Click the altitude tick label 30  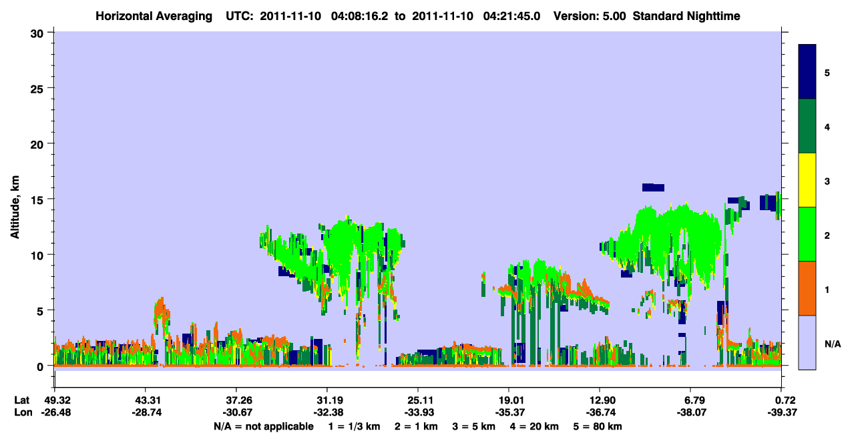[39, 33]
